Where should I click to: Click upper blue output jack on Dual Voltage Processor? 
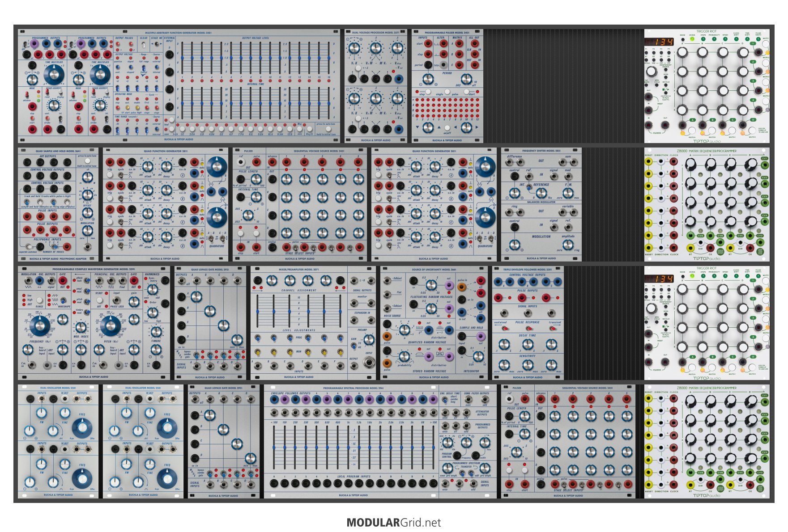[x=399, y=79]
